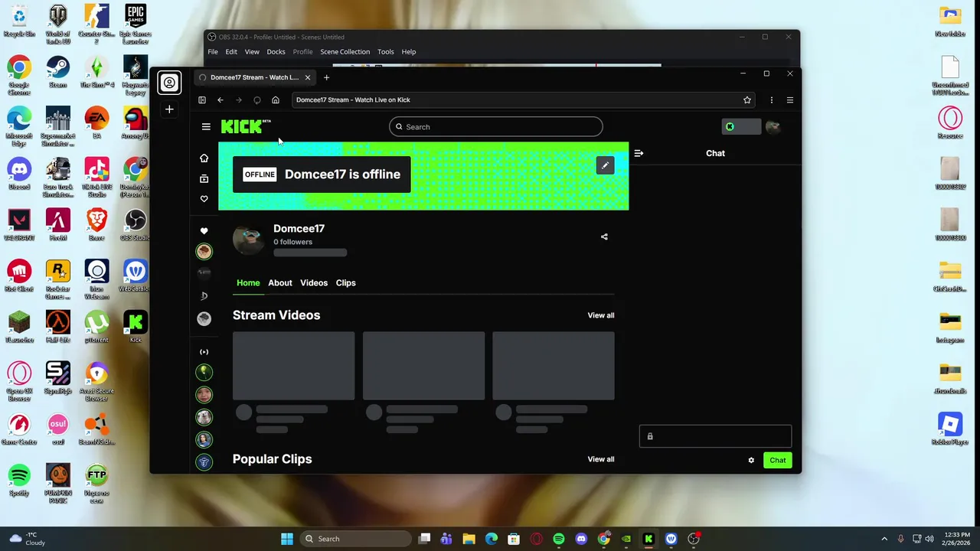Viewport: 980px width, 551px height.
Task: Click the 0 followers text
Action: coord(293,242)
